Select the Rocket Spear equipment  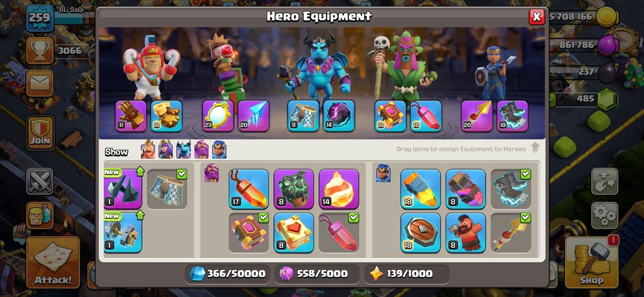click(420, 189)
